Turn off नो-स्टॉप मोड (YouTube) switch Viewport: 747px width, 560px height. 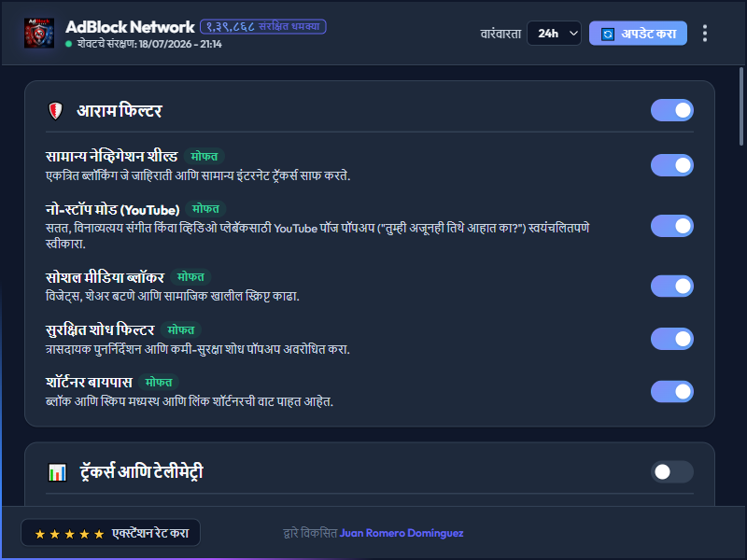671,226
